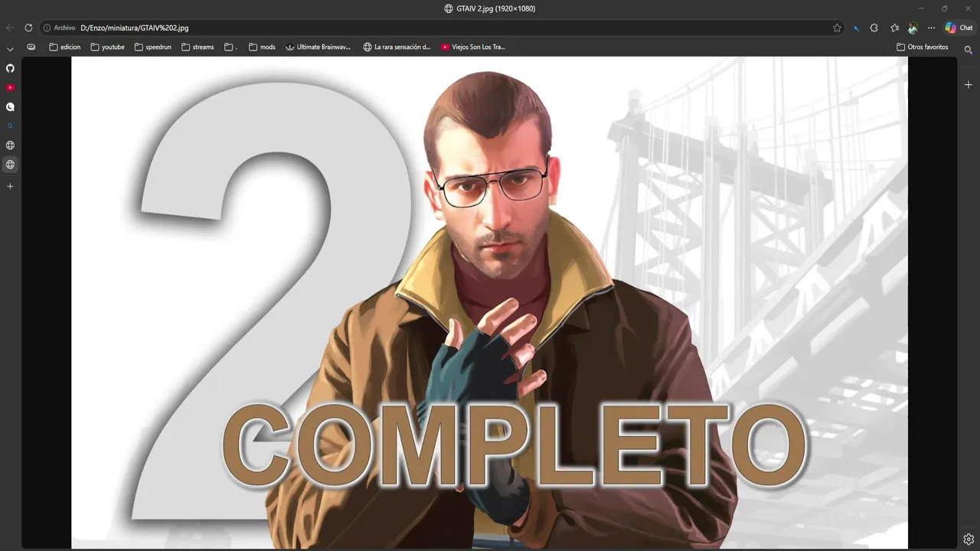
Task: Switch to the GitHub vertical tab
Action: (10, 68)
